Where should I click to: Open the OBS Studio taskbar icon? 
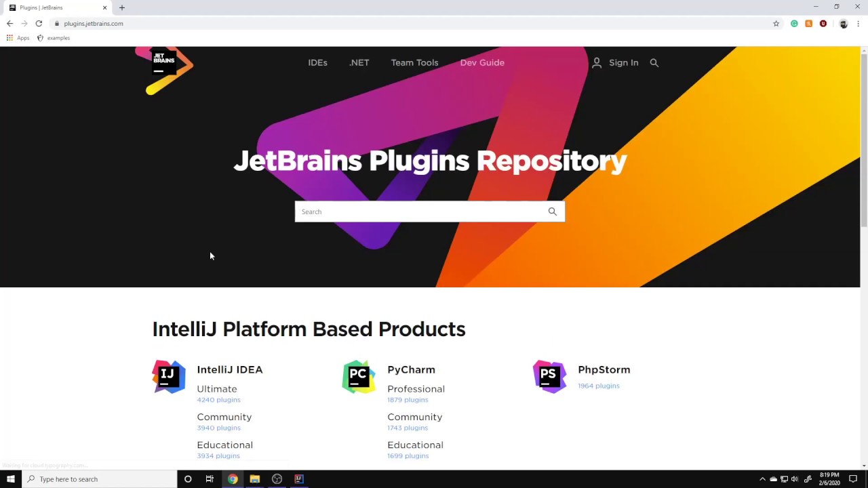[x=277, y=479]
